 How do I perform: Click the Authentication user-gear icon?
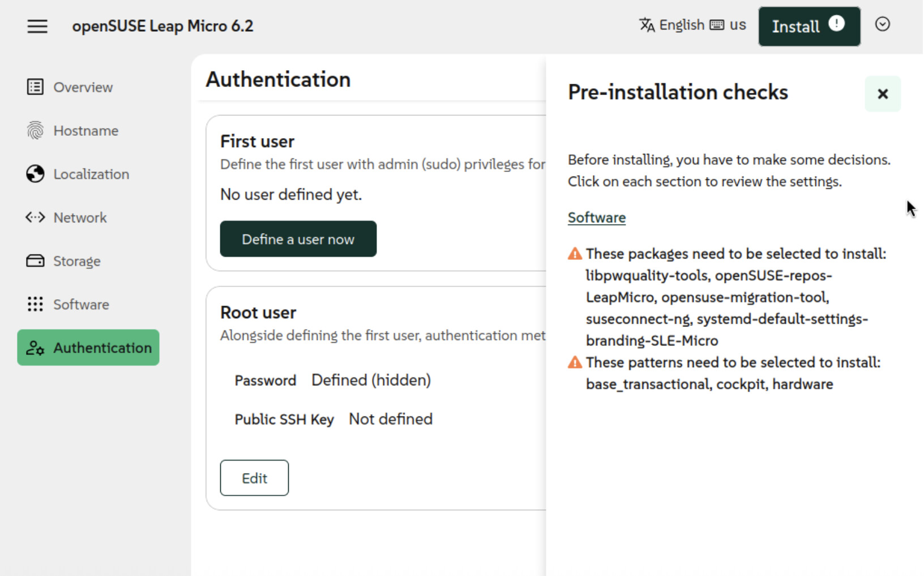[x=35, y=348]
